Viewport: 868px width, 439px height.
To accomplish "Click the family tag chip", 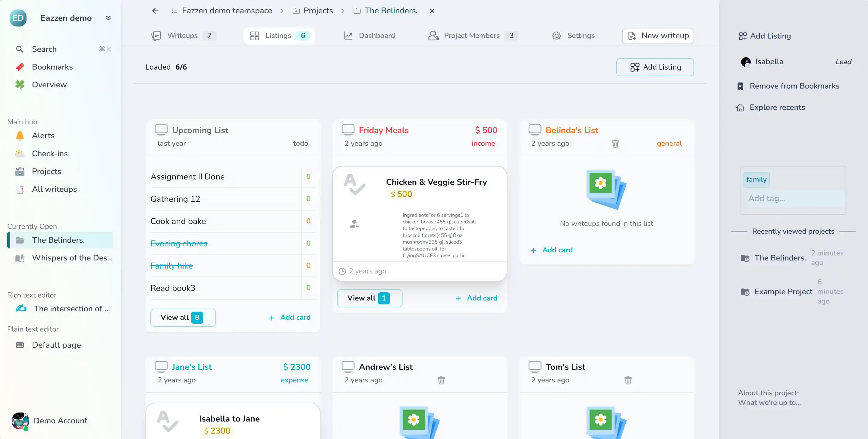I will tap(756, 179).
